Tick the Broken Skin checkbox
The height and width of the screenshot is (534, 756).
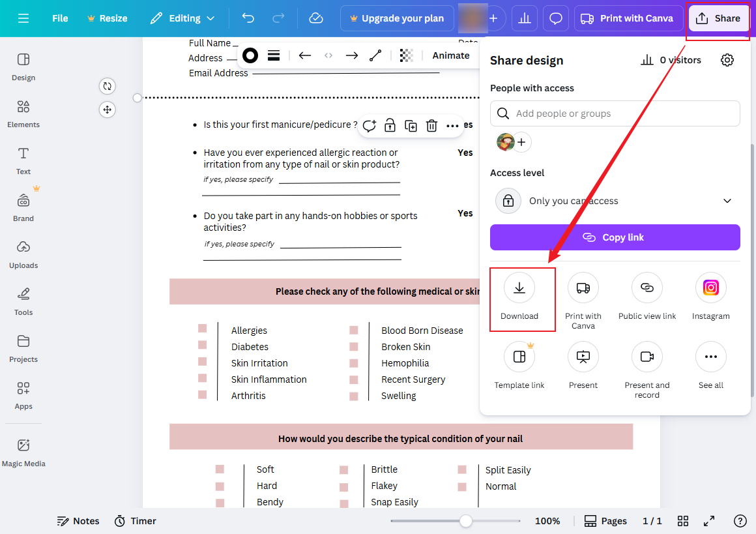[353, 345]
